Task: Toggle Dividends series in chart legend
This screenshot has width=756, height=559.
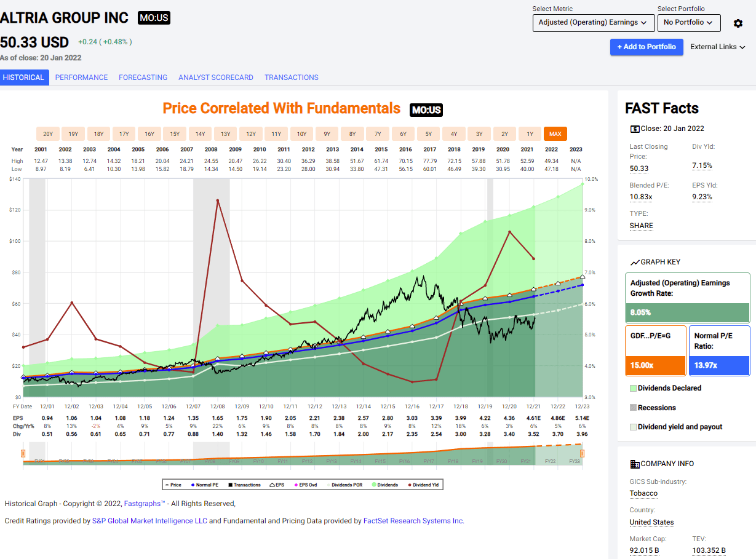Action: [384, 485]
